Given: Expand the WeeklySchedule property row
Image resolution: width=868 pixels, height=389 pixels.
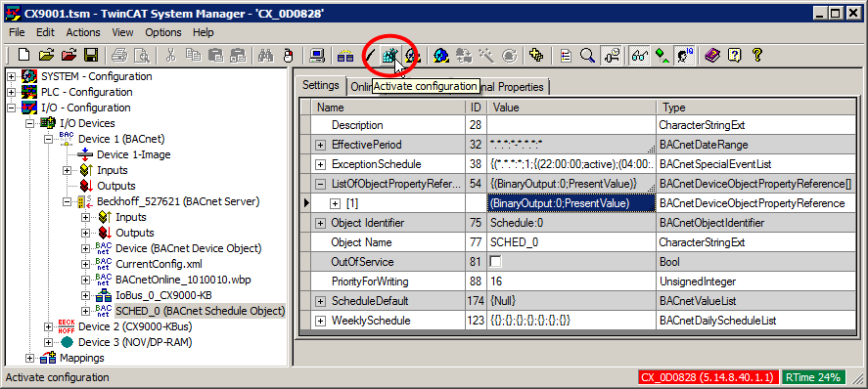Looking at the screenshot, I should (x=320, y=321).
